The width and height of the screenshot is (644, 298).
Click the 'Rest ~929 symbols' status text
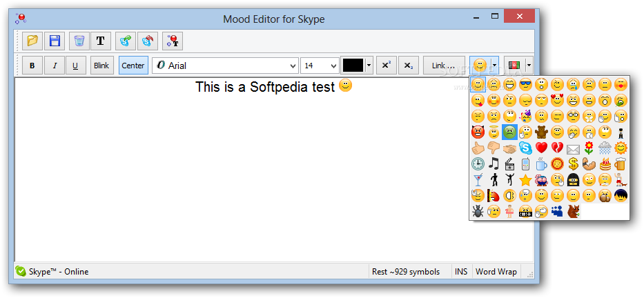[x=406, y=271]
